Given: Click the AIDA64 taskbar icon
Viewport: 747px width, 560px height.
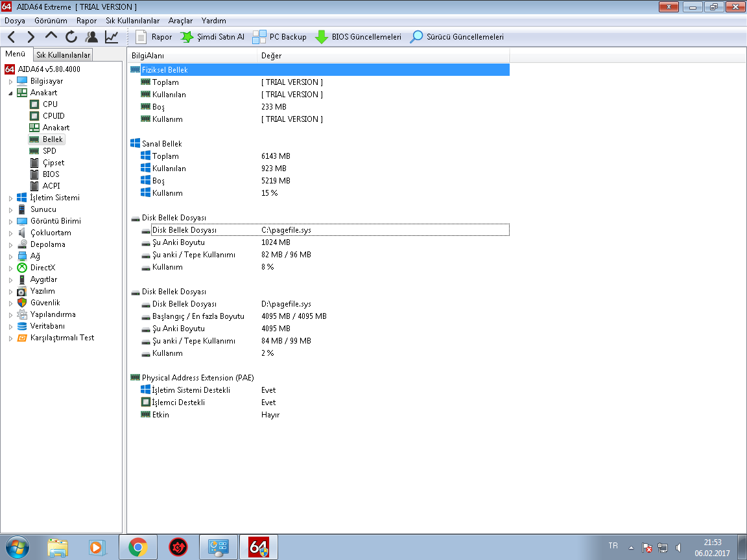Looking at the screenshot, I should [259, 547].
